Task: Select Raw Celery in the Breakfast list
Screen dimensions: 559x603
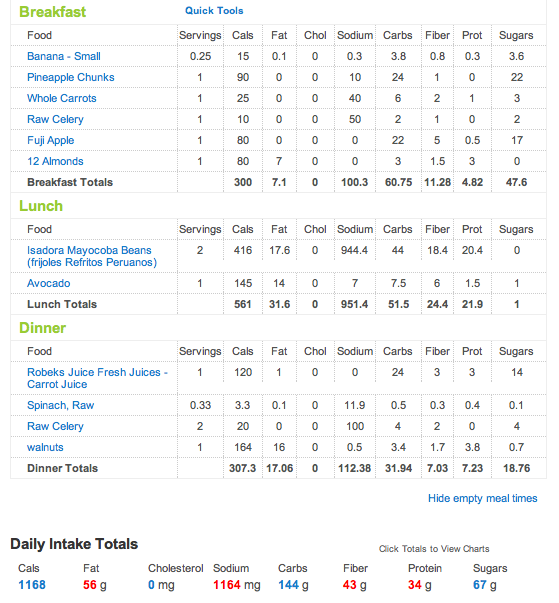Action: pos(55,119)
